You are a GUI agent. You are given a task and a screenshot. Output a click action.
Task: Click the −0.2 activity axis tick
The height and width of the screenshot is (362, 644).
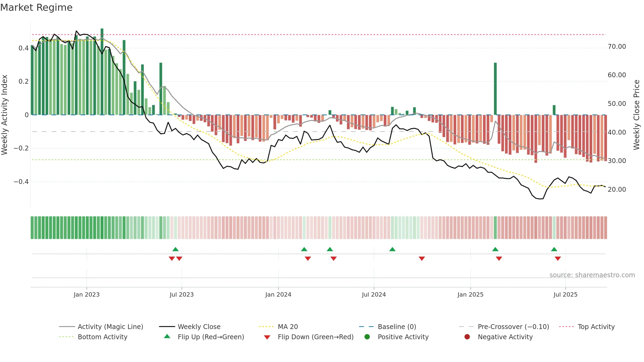pyautogui.click(x=21, y=148)
